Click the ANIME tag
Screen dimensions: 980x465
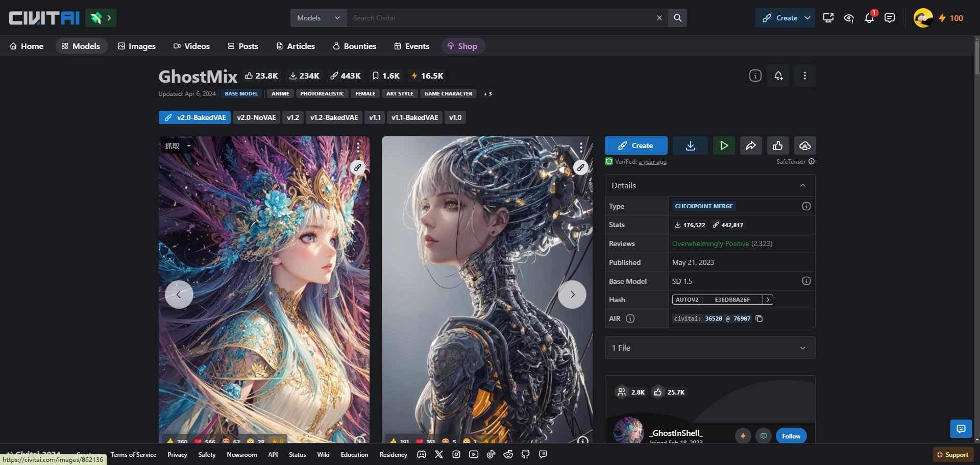(x=280, y=93)
